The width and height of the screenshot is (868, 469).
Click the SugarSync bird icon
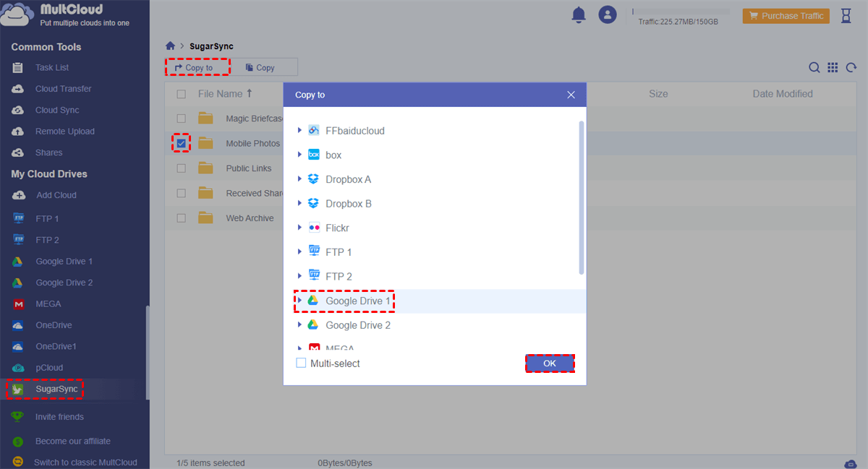[18, 389]
